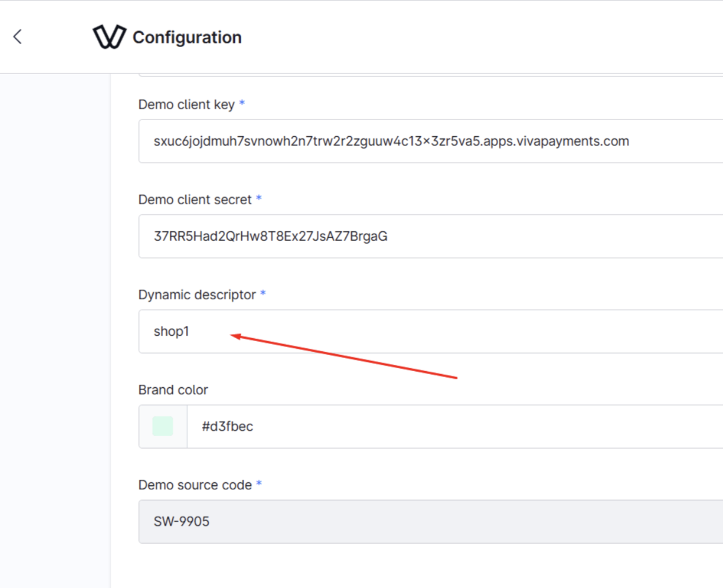Open the Brand color swatch picker

pyautogui.click(x=163, y=426)
